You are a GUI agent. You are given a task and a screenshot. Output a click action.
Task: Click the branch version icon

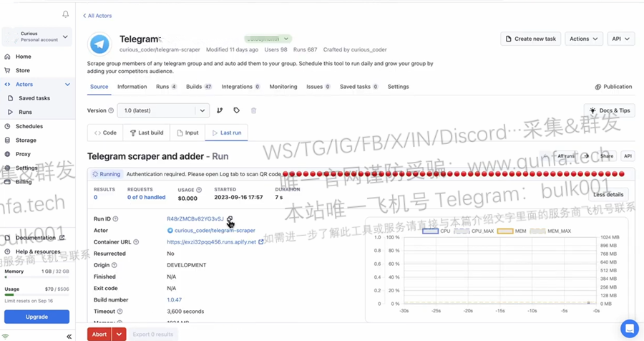pyautogui.click(x=220, y=110)
